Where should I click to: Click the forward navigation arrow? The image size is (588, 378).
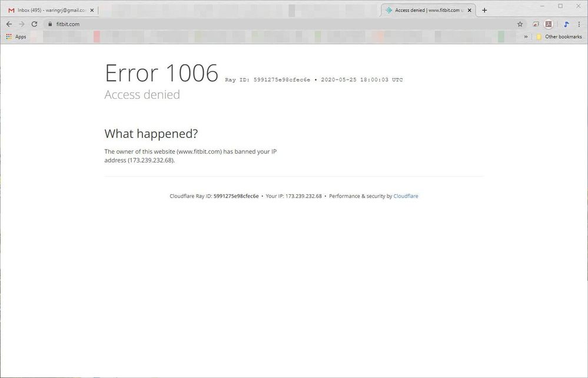coord(21,24)
